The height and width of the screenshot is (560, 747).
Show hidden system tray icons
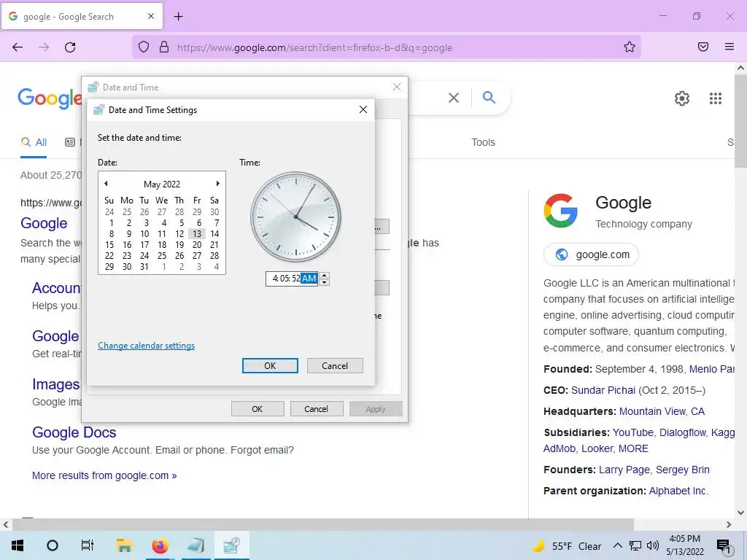point(617,545)
